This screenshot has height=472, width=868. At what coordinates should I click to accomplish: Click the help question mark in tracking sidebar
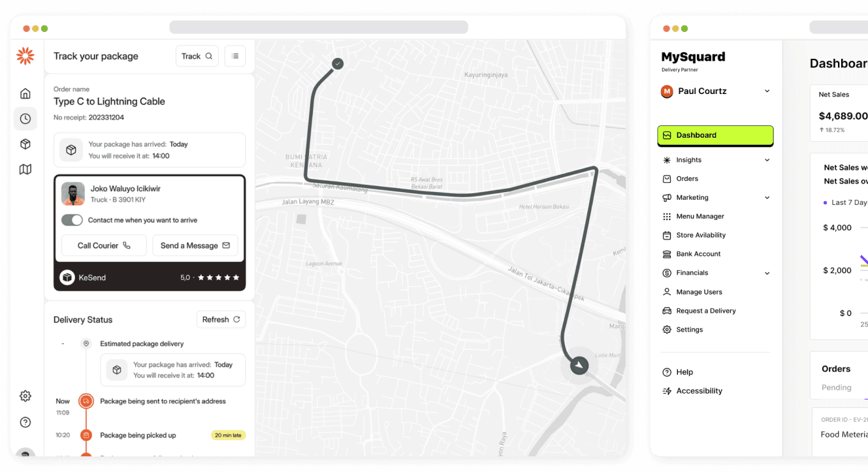tap(25, 422)
